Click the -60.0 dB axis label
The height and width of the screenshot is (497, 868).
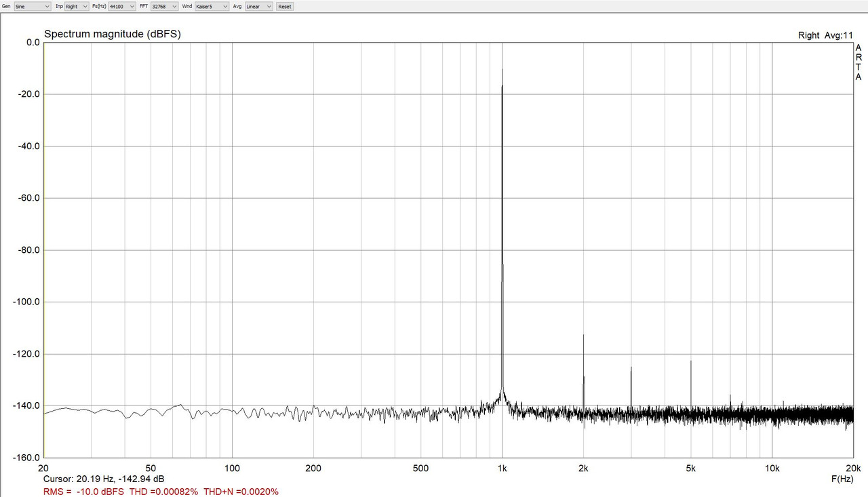point(27,198)
